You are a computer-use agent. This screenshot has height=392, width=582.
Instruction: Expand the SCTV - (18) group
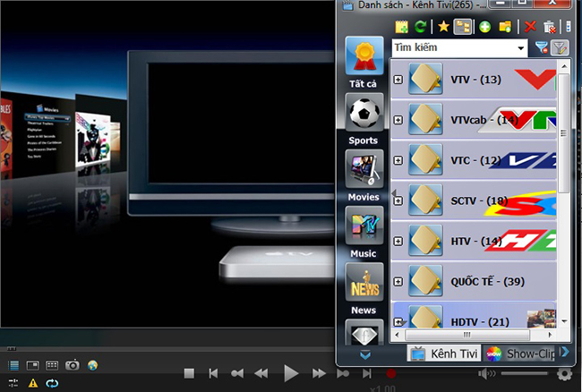tap(398, 200)
